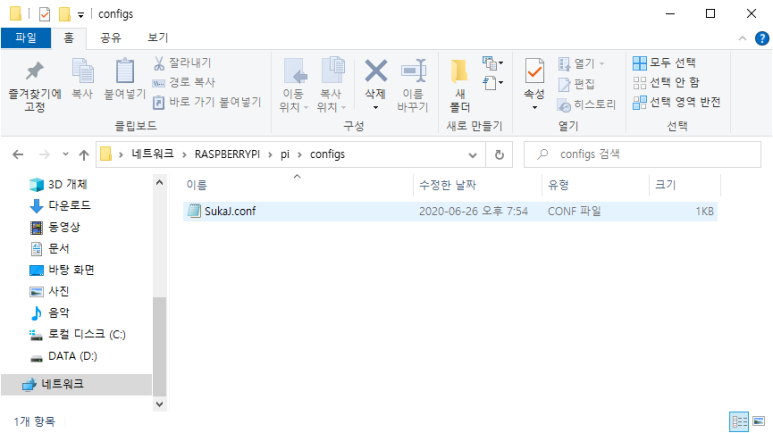The width and height of the screenshot is (773, 433).
Task: Open 로컬 디스크 (C:) drive
Action: pyautogui.click(x=77, y=334)
